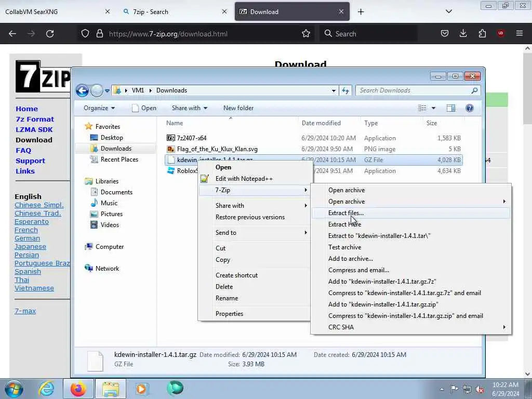Choose Rename in the context menu
This screenshot has height=399, width=532.
pos(254,298)
